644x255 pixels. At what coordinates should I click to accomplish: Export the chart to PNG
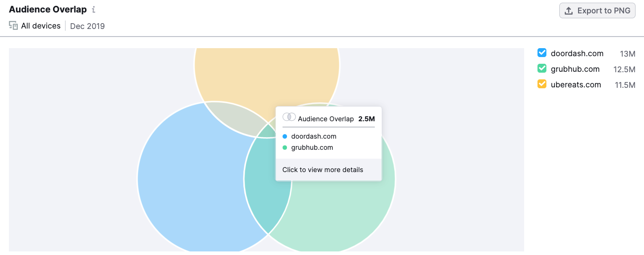[x=597, y=11]
